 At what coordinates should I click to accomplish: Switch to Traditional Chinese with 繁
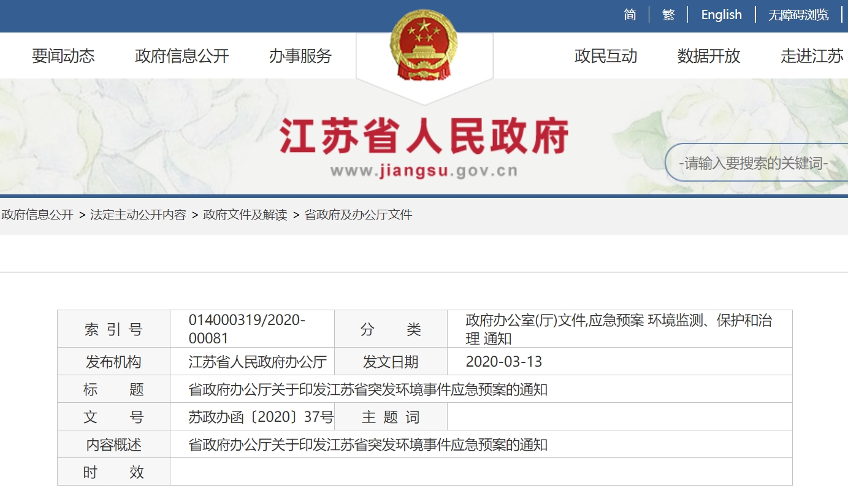[x=668, y=15]
